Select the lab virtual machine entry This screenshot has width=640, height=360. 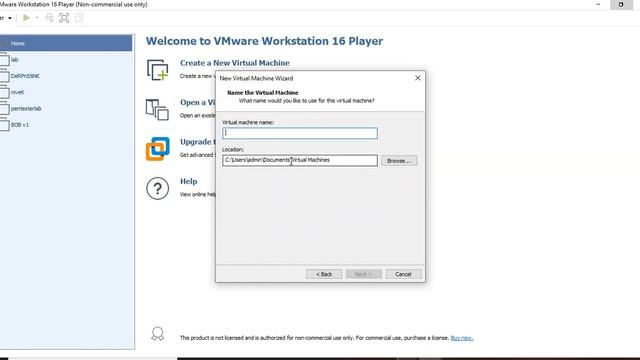click(15, 60)
